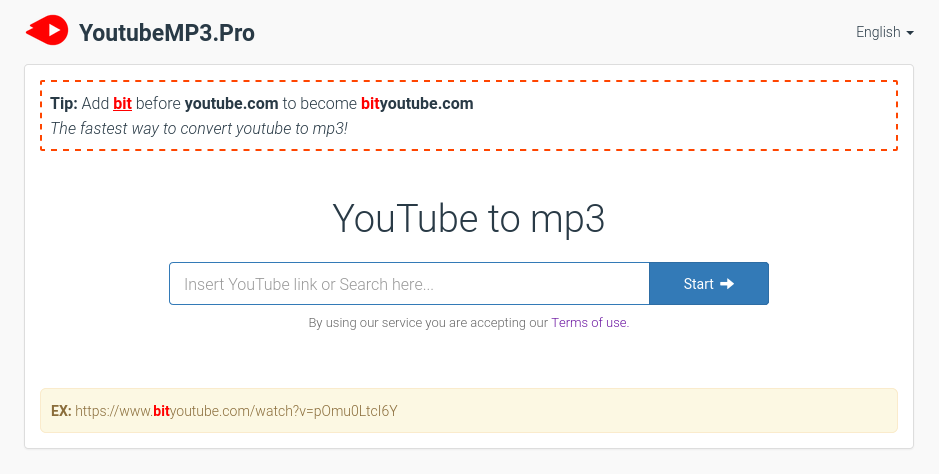Click the caret arrow beside English
Image resolution: width=939 pixels, height=474 pixels.
click(x=910, y=33)
